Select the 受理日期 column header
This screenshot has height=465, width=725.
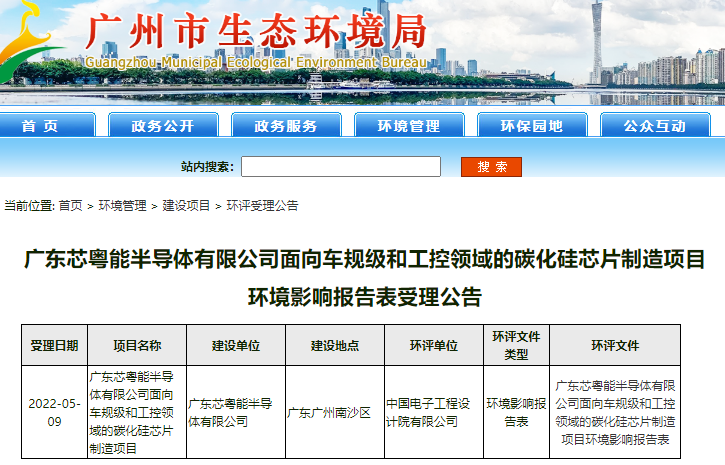[55, 345]
